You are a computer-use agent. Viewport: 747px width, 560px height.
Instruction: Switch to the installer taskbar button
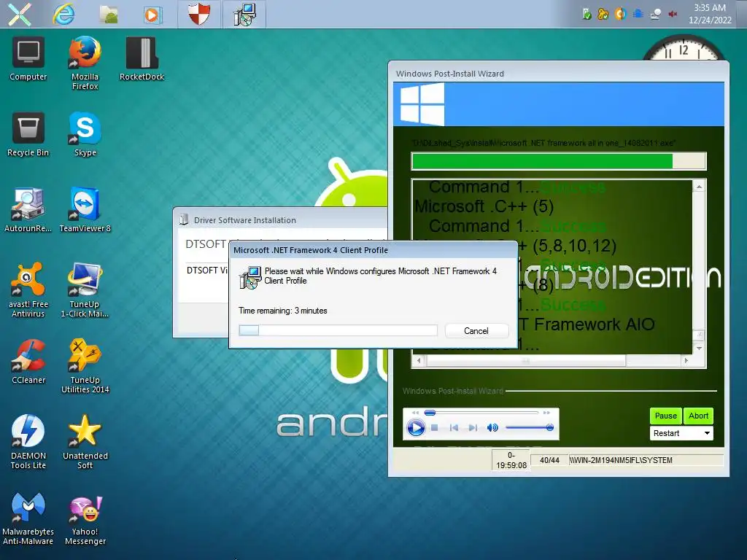click(x=244, y=14)
